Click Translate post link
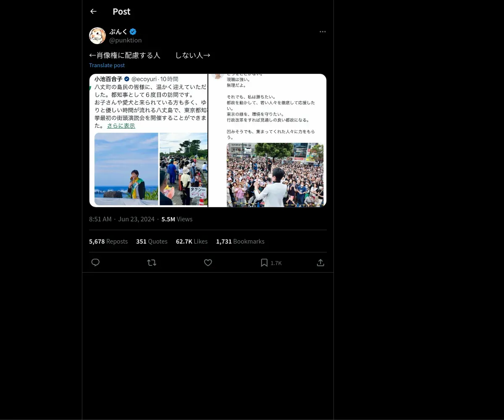This screenshot has height=420, width=504. [107, 65]
